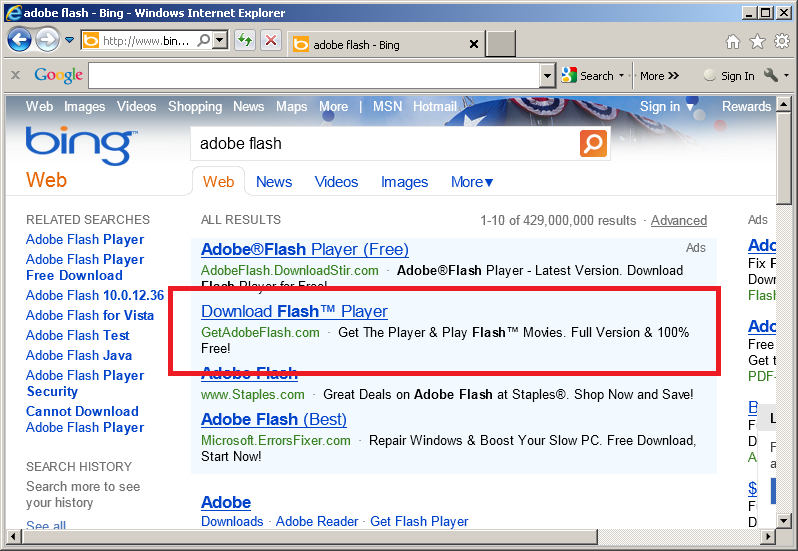Close the Google toolbar with its X

(16, 75)
